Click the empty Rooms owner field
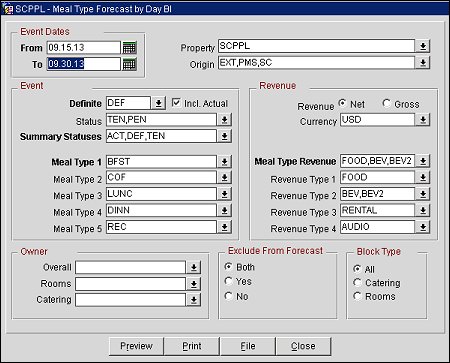The image size is (450, 363). (130, 284)
